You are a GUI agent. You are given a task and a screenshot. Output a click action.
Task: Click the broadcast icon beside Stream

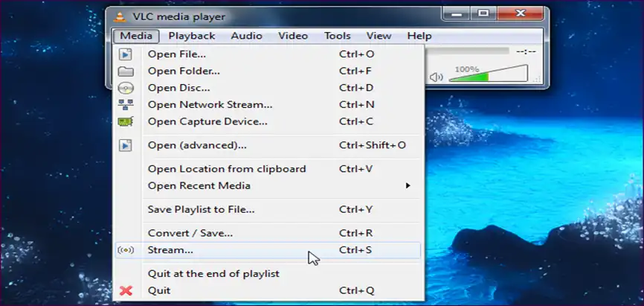(126, 250)
